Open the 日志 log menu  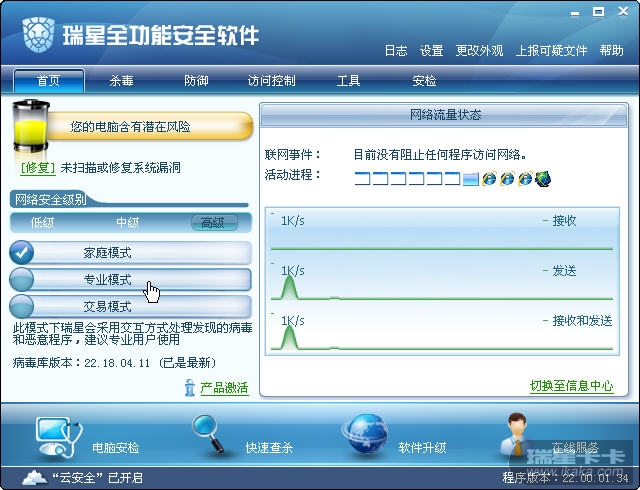396,51
